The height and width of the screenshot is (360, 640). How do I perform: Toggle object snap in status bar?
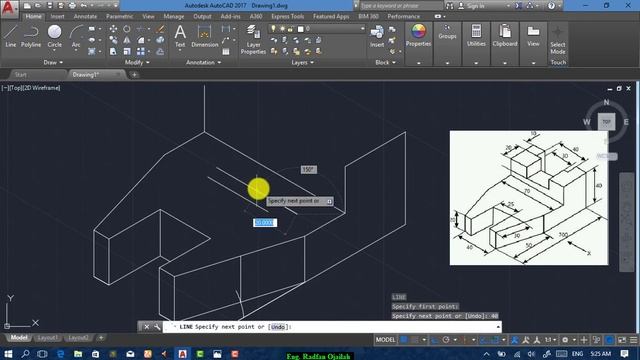coord(496,340)
